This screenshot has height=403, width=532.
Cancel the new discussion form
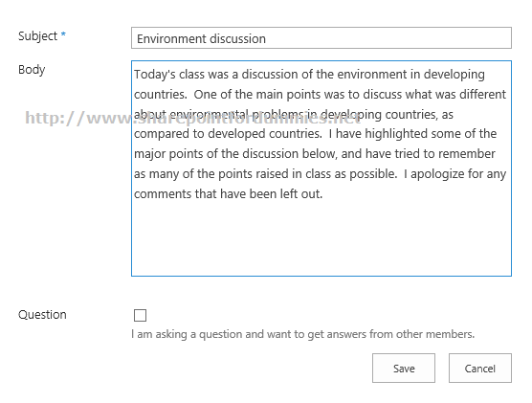click(479, 368)
